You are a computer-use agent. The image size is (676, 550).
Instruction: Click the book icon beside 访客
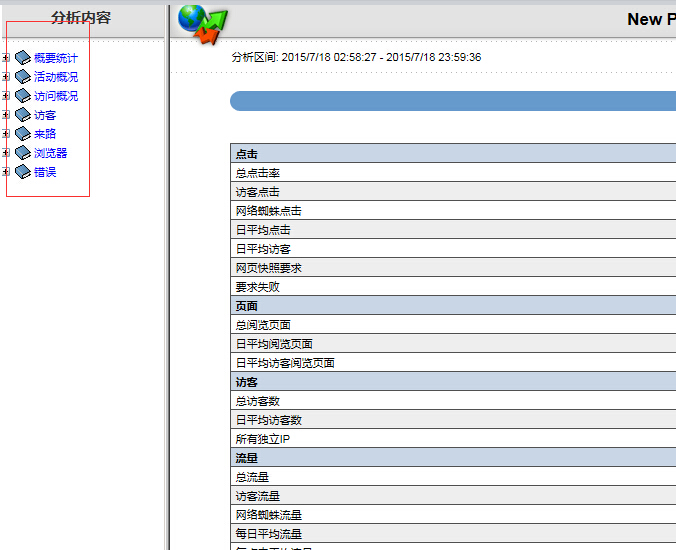click(23, 115)
